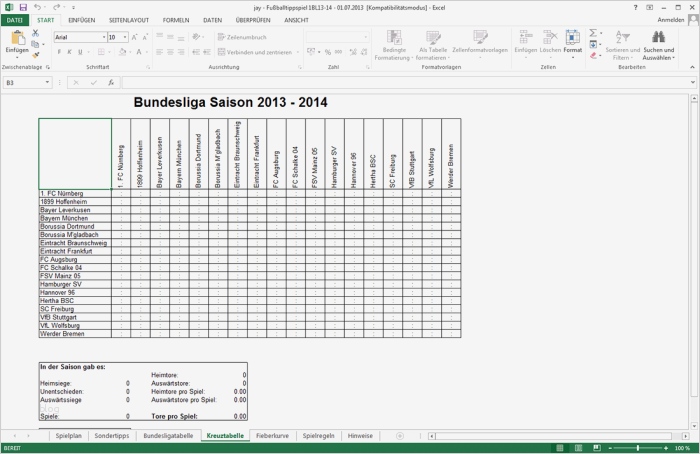Viewport: 700px width, 454px height.
Task: Click the zoom slider handle
Action: click(x=638, y=448)
